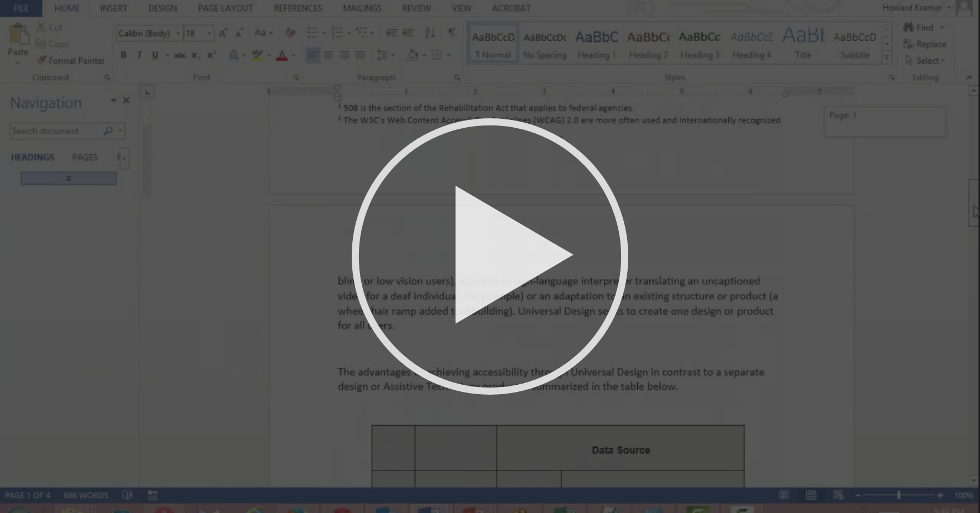Open the font size 18 dropdown
Viewport: 980px width, 513px height.
[x=209, y=33]
